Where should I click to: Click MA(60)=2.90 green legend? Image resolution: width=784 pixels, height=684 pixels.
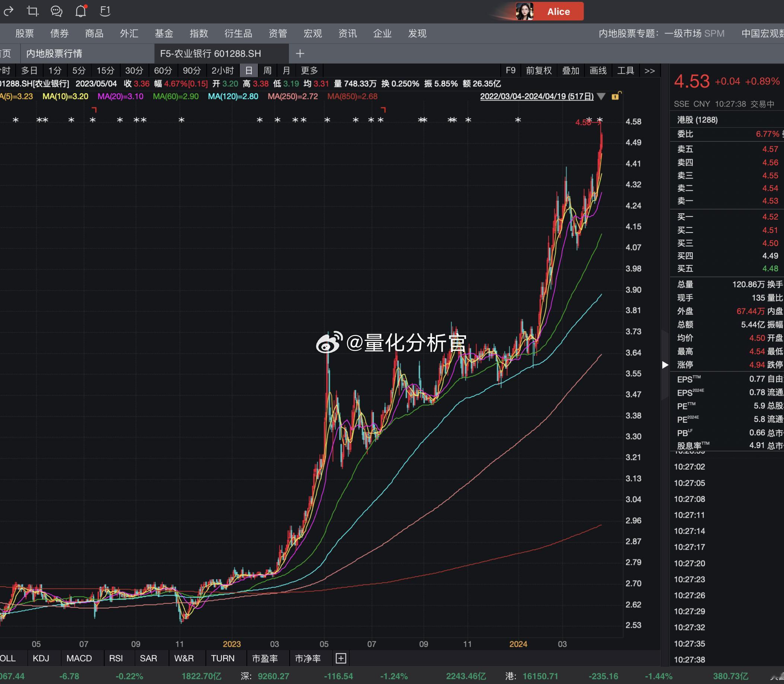(x=176, y=96)
